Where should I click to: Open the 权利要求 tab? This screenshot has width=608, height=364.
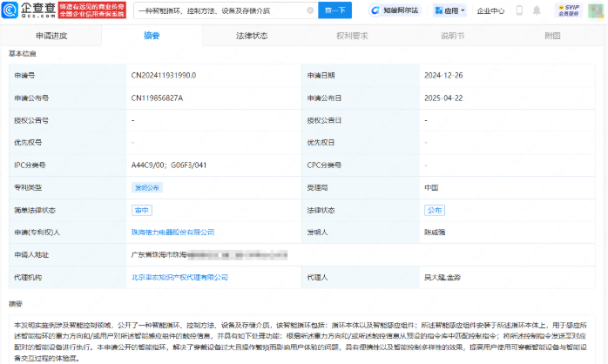point(352,36)
